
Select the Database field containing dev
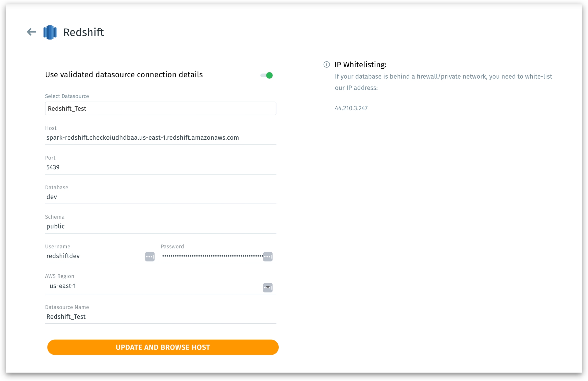[x=161, y=197]
